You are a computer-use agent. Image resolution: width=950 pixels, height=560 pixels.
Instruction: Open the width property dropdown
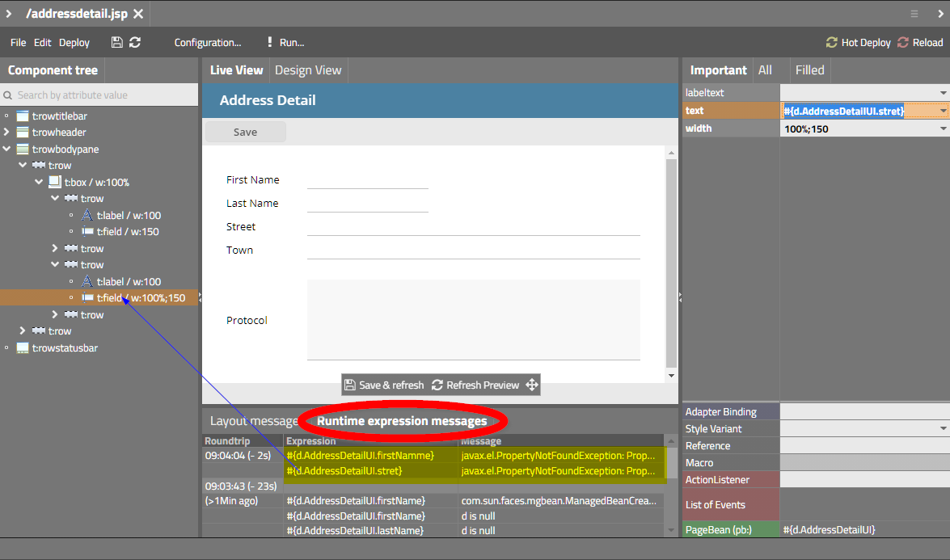[x=943, y=128]
